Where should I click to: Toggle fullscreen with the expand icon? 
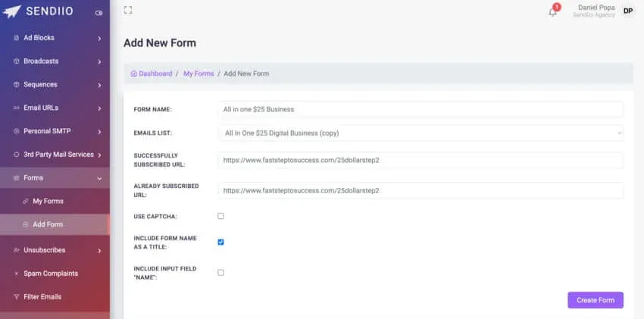[x=128, y=10]
